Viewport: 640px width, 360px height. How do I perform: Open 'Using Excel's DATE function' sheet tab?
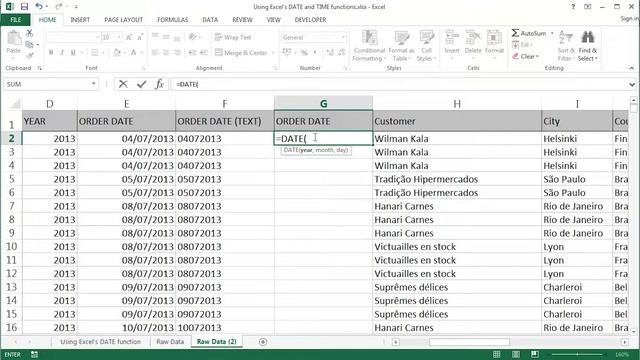[100, 342]
